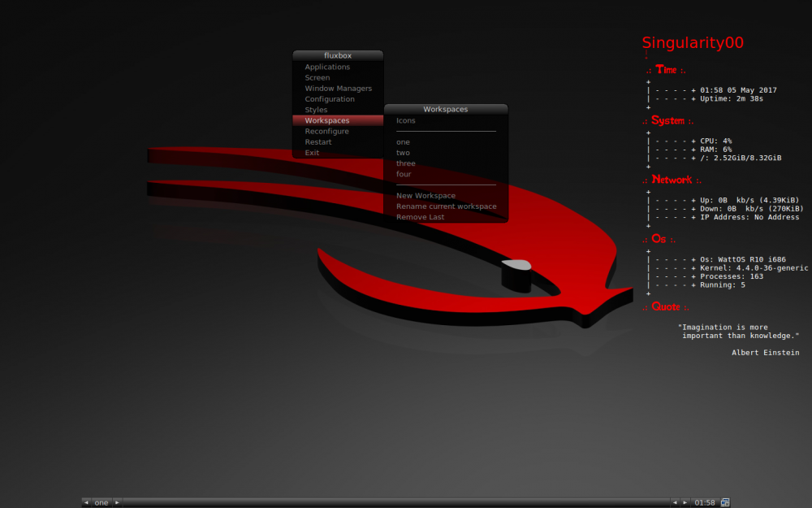Go to previous workspace with toolbar left arrow

point(86,502)
